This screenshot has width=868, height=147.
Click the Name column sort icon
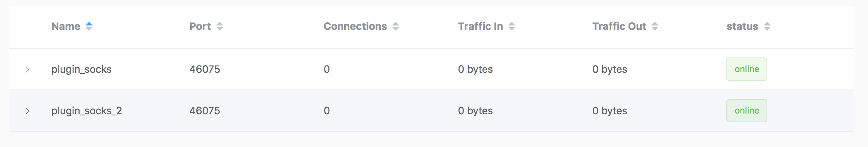coord(89,26)
